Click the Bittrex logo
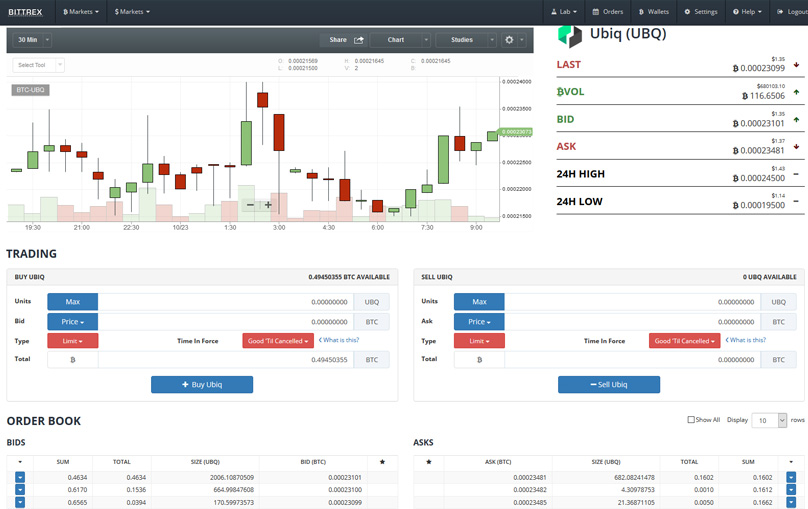This screenshot has height=509, width=808. pos(25,12)
